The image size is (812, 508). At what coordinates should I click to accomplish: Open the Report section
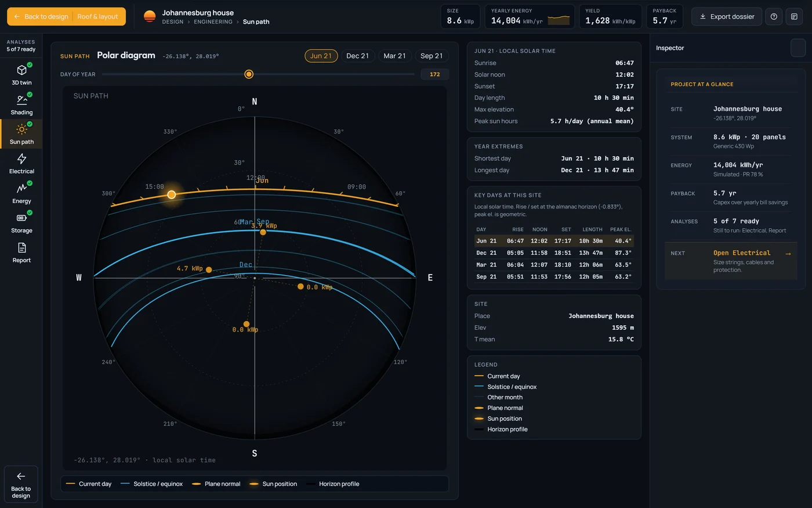pyautogui.click(x=21, y=252)
